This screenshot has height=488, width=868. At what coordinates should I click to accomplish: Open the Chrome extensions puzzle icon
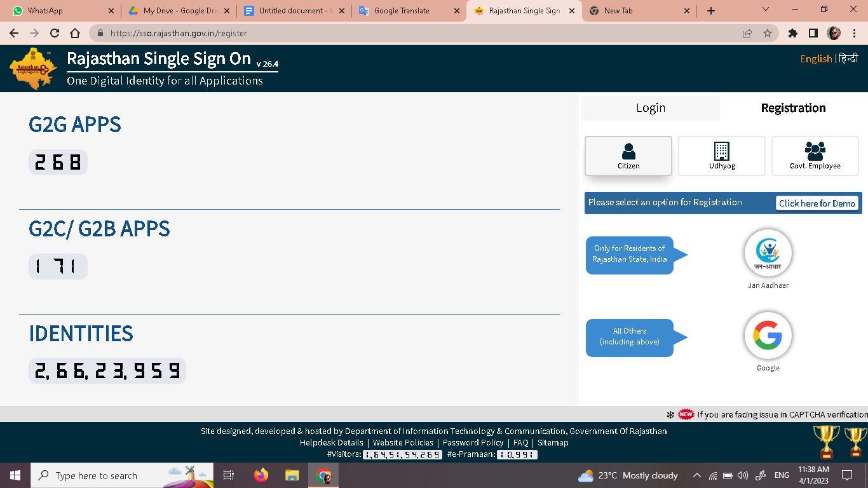coord(793,33)
